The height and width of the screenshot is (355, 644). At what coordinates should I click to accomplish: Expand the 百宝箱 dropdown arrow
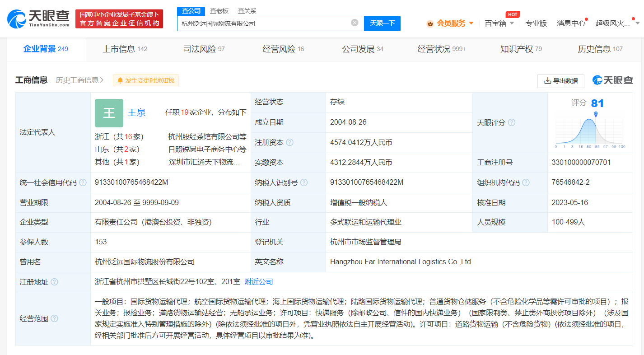coord(512,23)
